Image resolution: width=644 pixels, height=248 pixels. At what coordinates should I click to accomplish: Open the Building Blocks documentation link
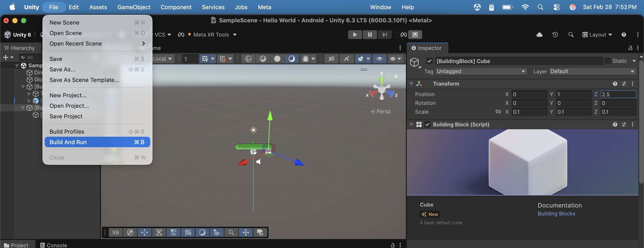coord(556,214)
